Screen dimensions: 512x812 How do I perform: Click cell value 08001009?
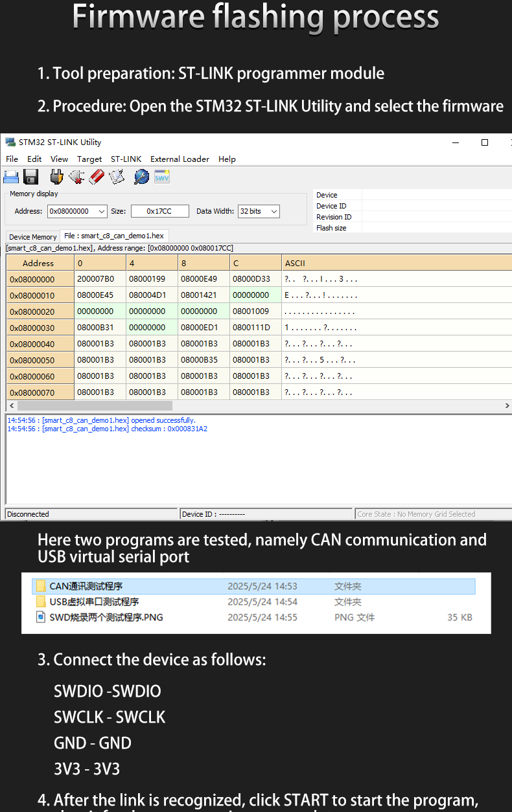(x=255, y=311)
